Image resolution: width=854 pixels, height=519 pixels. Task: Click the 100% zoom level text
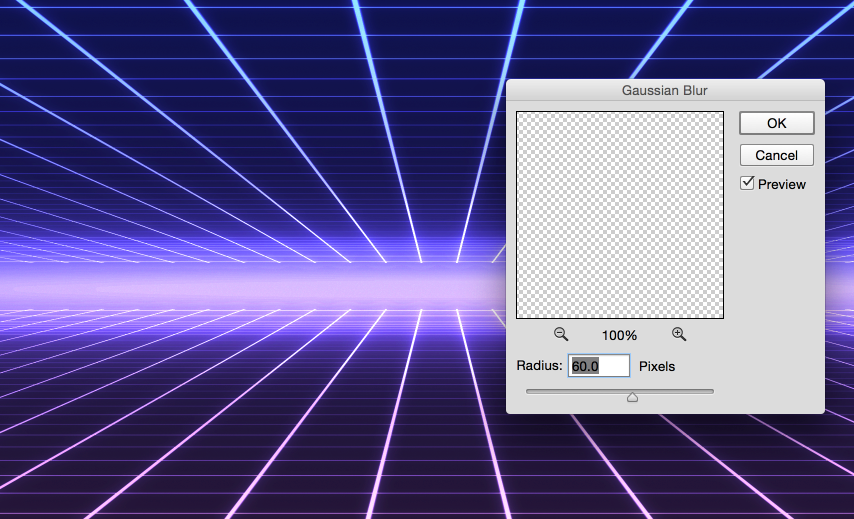coord(619,335)
